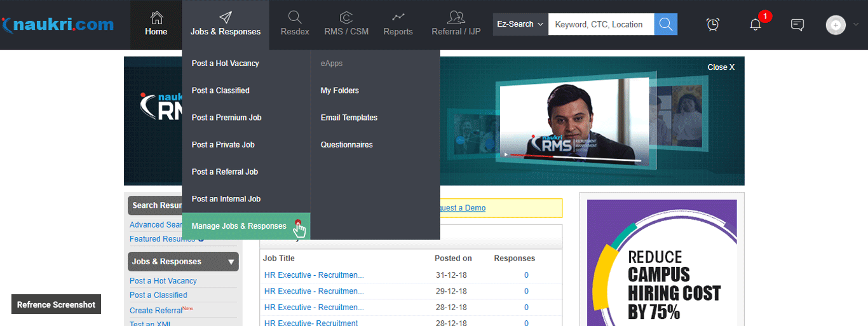The width and height of the screenshot is (868, 326).
Task: Click the Create Referral sidebar link
Action: [x=155, y=311]
